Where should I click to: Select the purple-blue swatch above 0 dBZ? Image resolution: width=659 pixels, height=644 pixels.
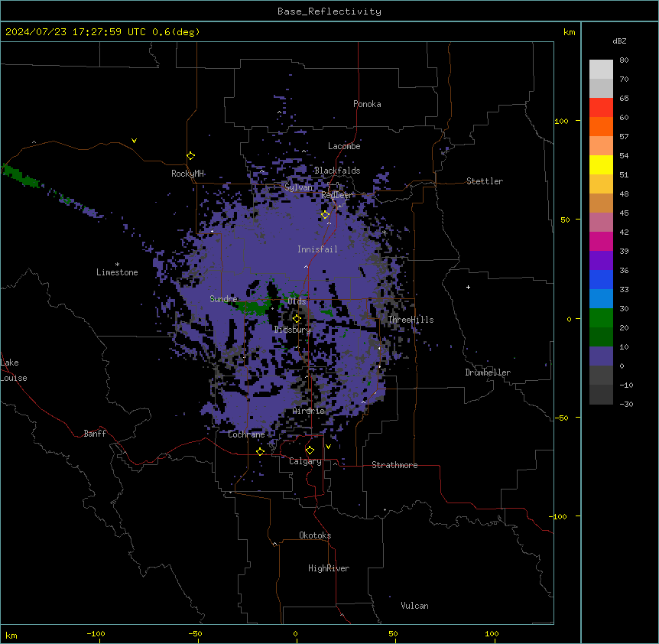pyautogui.click(x=601, y=356)
